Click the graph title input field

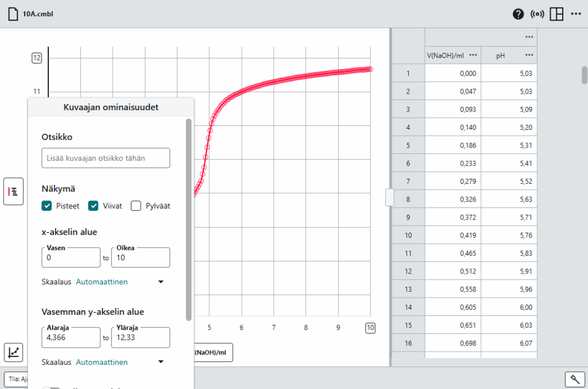pyautogui.click(x=106, y=158)
